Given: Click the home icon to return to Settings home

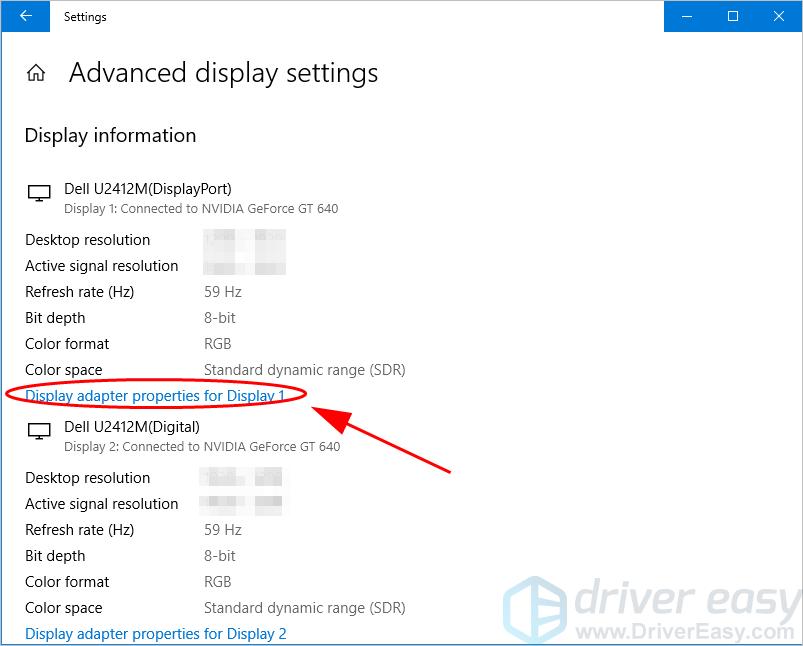Looking at the screenshot, I should click(35, 72).
